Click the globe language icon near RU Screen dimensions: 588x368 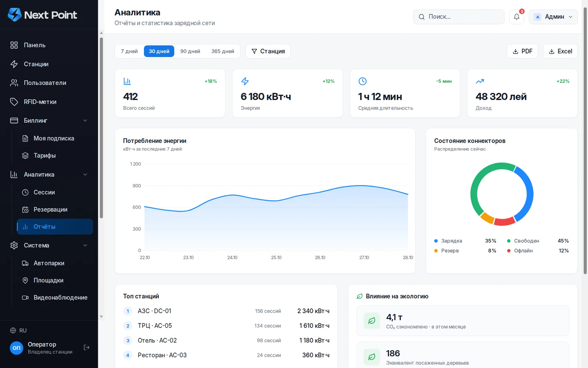pyautogui.click(x=13, y=330)
